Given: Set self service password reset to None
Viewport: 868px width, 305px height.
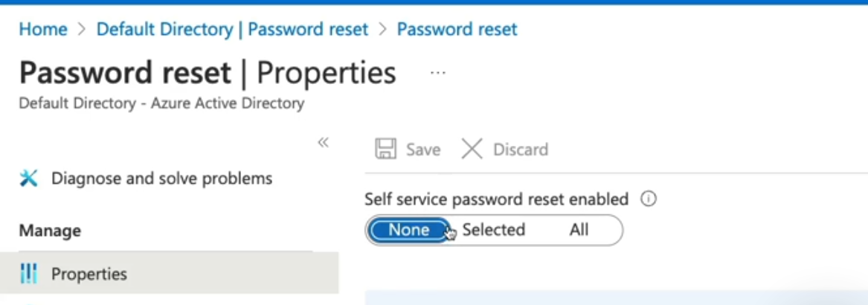Looking at the screenshot, I should [408, 230].
